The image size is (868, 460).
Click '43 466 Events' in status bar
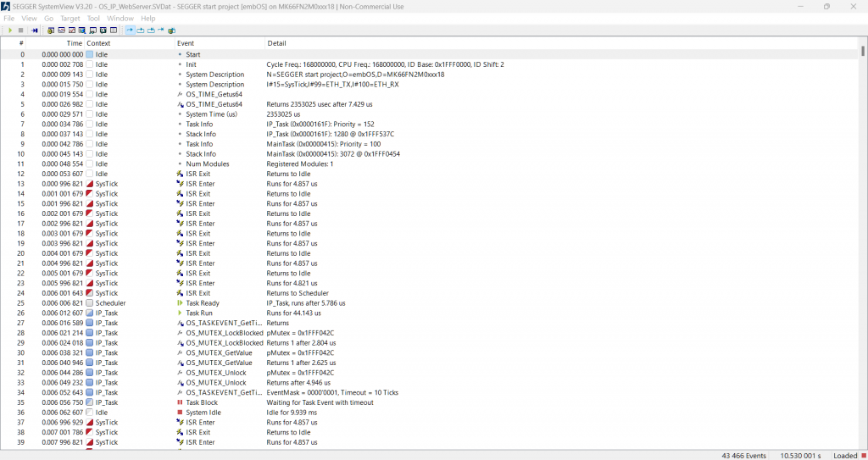click(744, 456)
